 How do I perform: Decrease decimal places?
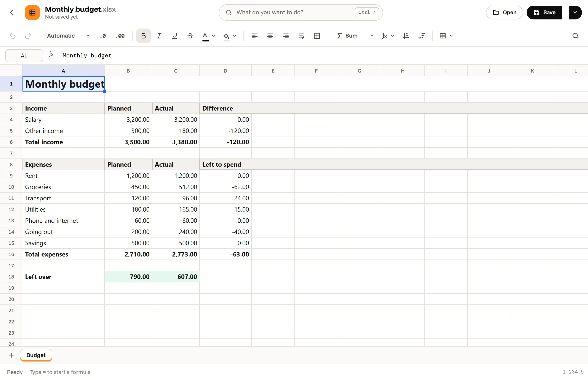click(103, 36)
